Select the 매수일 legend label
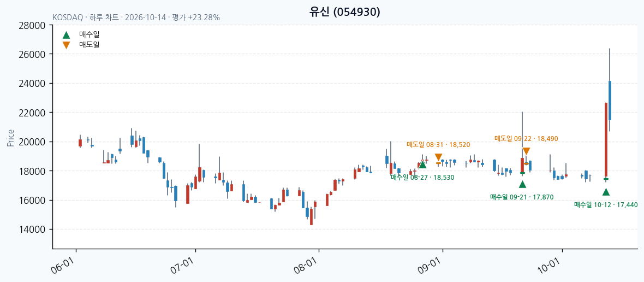 (x=89, y=34)
